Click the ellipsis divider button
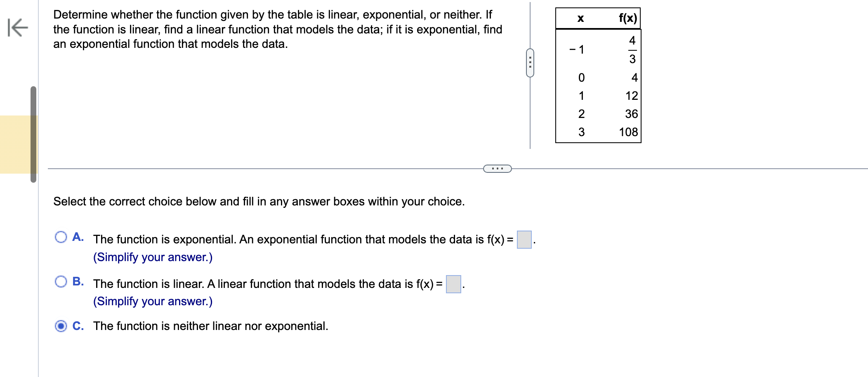 497,169
